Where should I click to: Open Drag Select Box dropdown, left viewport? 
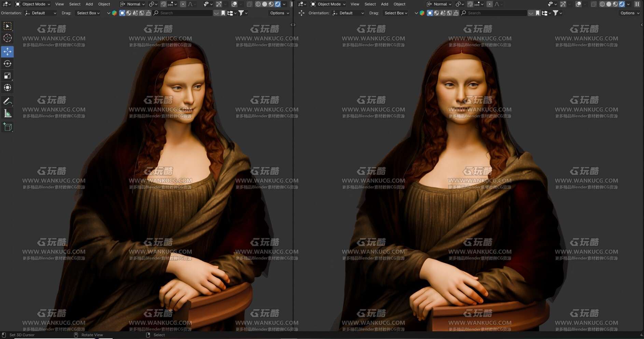click(x=88, y=13)
